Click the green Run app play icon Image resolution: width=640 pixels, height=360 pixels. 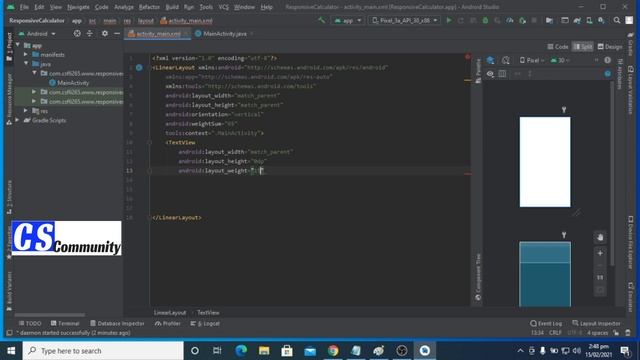tap(449, 20)
